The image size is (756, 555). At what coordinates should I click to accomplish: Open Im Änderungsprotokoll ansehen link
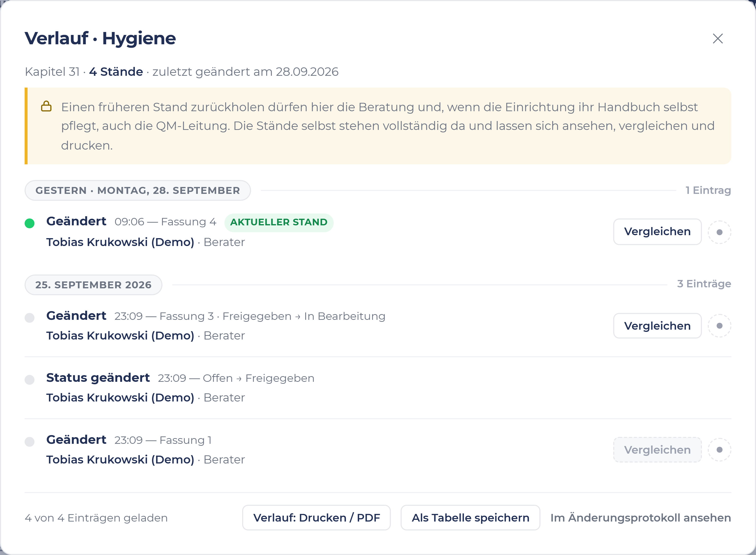tap(640, 518)
